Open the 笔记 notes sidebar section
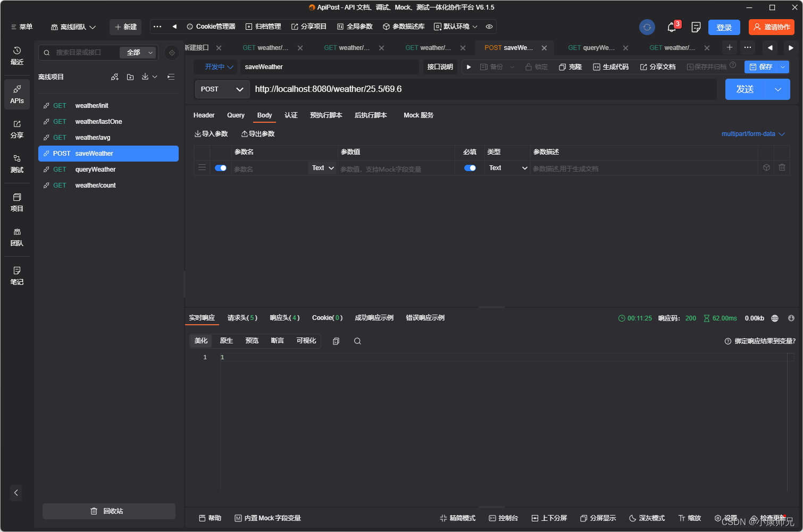 pyautogui.click(x=17, y=276)
